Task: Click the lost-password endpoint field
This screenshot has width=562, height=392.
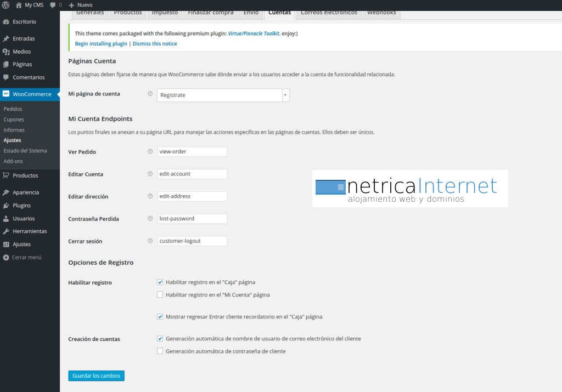Action: [192, 219]
